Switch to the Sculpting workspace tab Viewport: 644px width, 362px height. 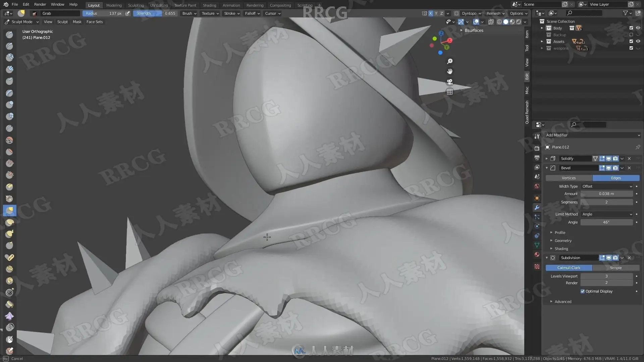[x=136, y=5]
